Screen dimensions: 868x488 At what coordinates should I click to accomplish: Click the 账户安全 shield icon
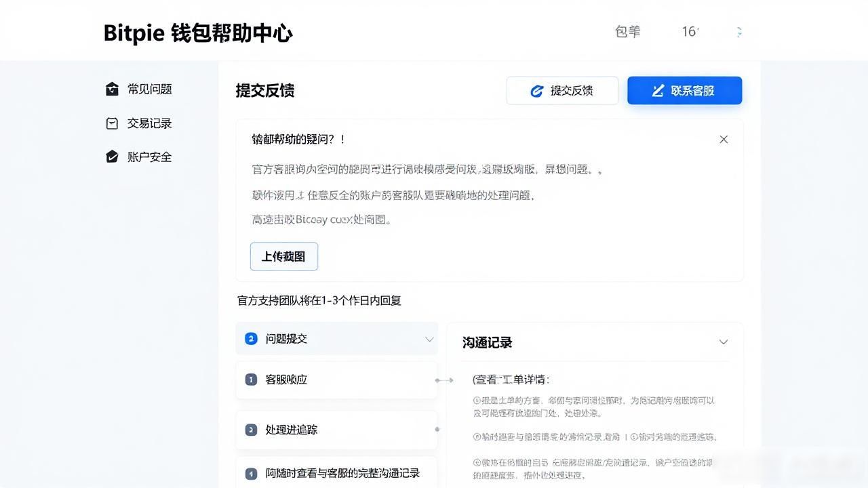113,157
